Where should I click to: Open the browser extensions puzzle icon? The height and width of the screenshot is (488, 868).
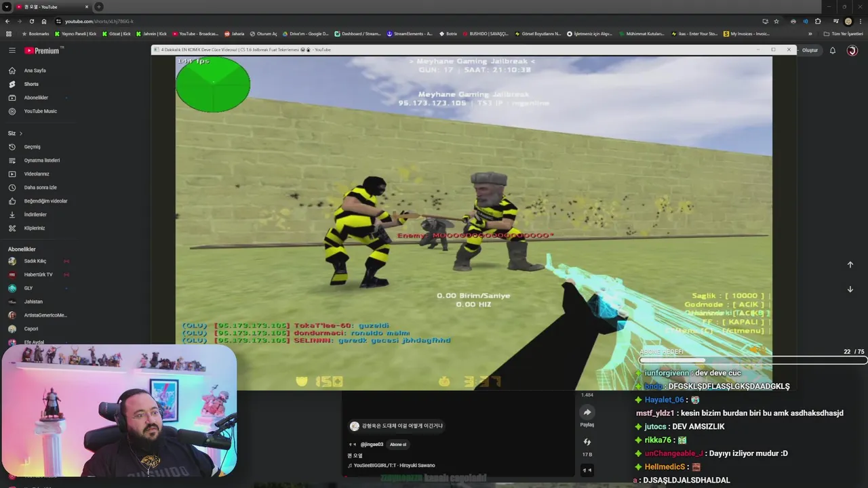[818, 21]
